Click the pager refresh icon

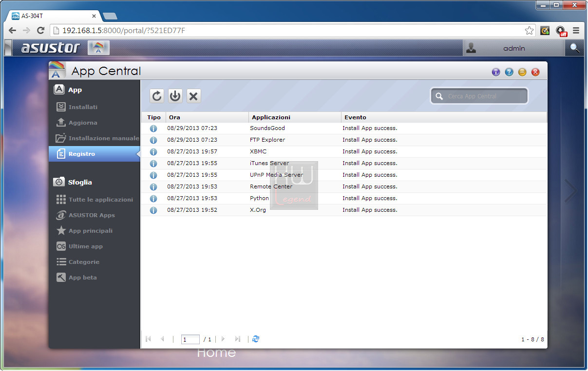(x=256, y=339)
